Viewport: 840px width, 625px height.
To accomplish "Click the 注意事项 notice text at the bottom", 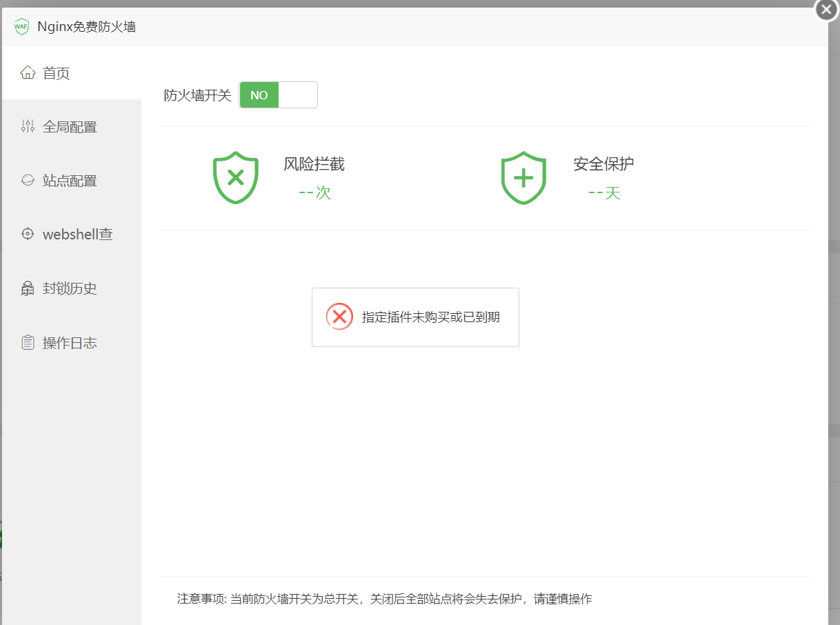I will (x=384, y=599).
